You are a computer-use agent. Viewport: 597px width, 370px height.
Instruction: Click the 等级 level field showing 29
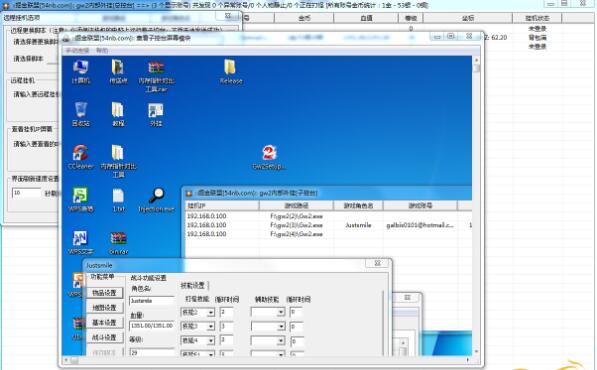pos(152,352)
